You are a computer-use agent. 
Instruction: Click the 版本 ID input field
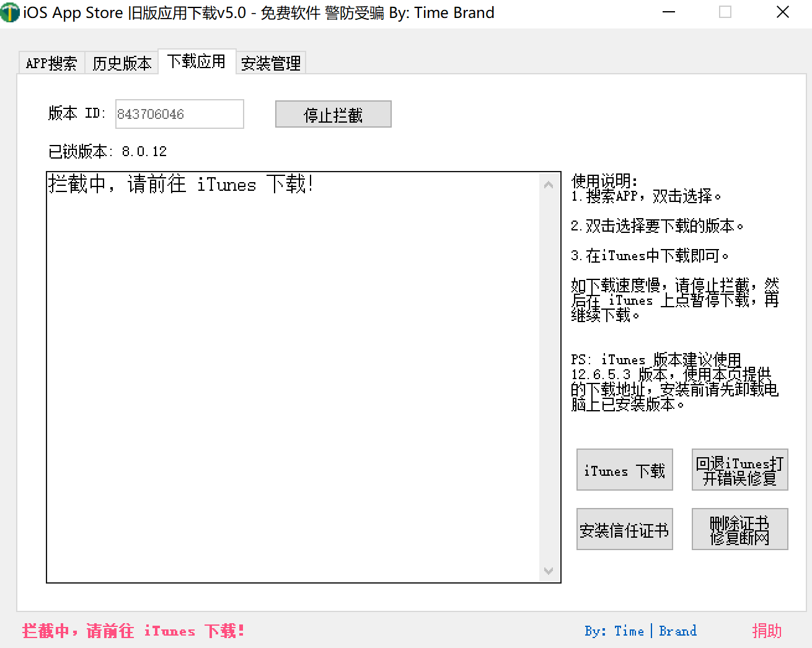[180, 114]
